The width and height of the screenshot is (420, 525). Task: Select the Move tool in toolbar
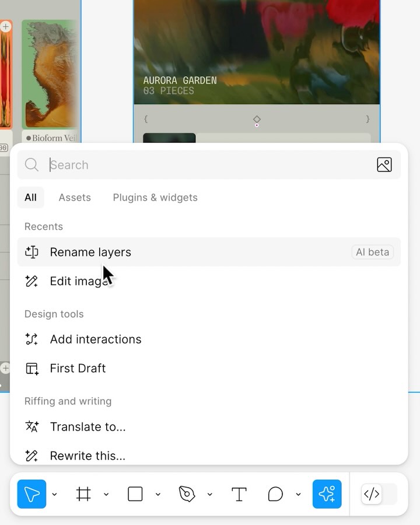(32, 494)
